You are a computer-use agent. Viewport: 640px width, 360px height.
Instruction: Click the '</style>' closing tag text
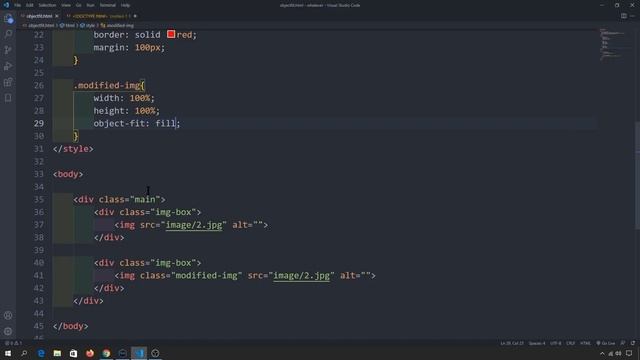coord(73,149)
